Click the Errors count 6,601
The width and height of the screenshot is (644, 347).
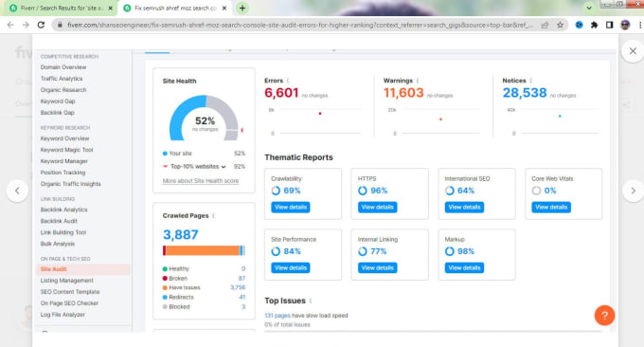click(281, 93)
